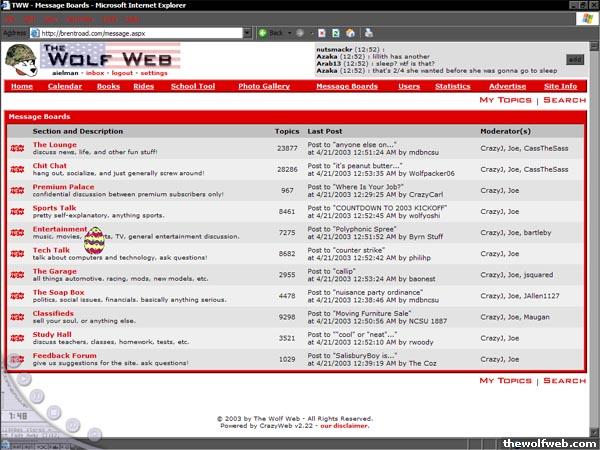600x450 pixels.
Task: Click the forum icon next to Chit Chat
Action: click(x=17, y=170)
